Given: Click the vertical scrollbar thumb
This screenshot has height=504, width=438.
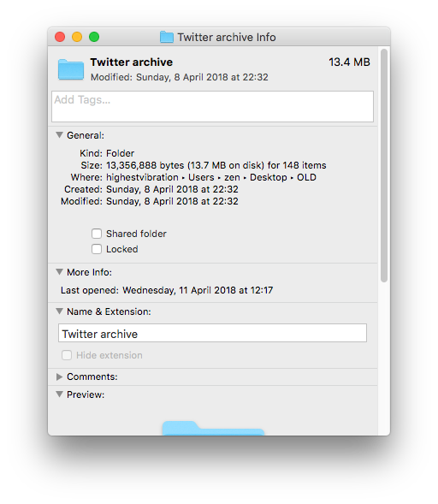Looking at the screenshot, I should [x=384, y=165].
